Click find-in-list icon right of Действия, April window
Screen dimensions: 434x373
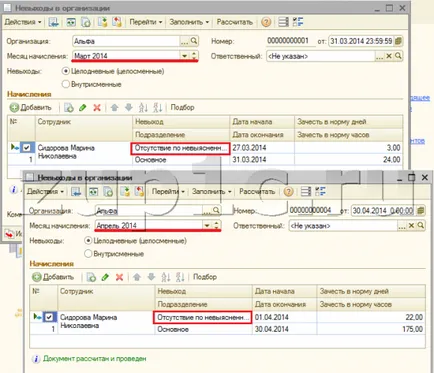[x=76, y=192]
